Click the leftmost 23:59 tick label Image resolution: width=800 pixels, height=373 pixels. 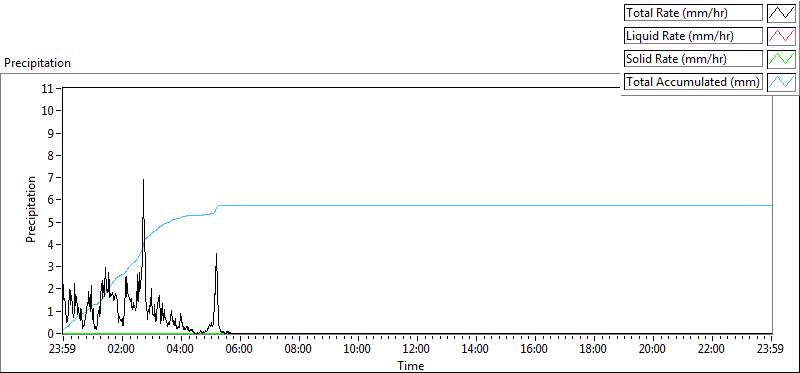pos(63,350)
